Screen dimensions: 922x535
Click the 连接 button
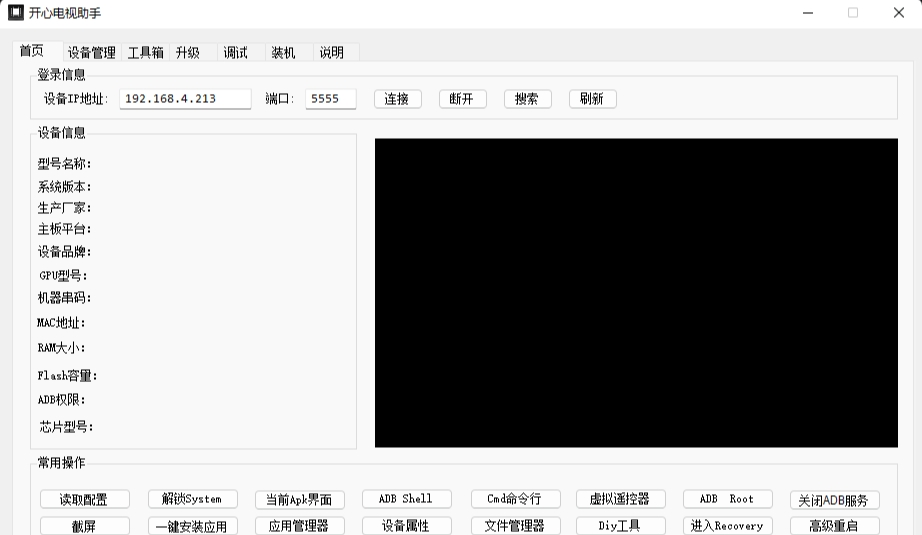(398, 99)
